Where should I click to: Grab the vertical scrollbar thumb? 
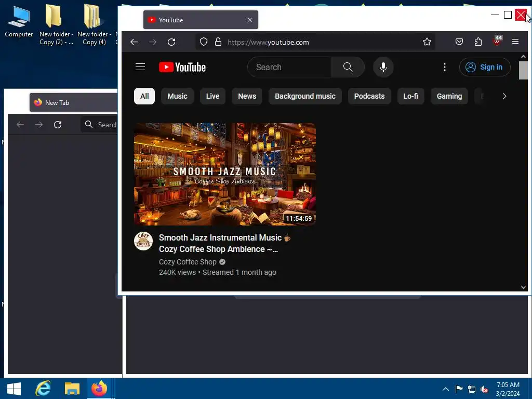click(x=523, y=71)
